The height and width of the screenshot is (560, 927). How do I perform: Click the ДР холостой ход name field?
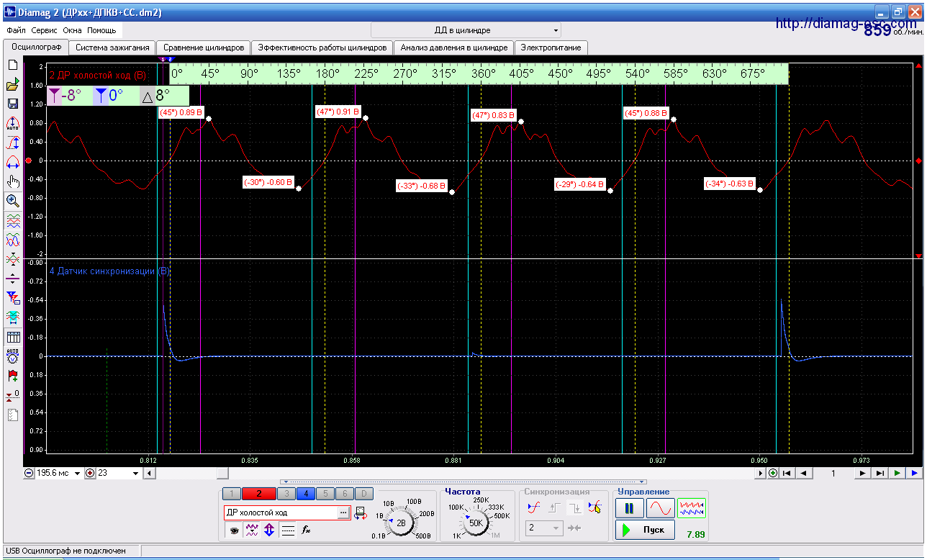click(281, 512)
